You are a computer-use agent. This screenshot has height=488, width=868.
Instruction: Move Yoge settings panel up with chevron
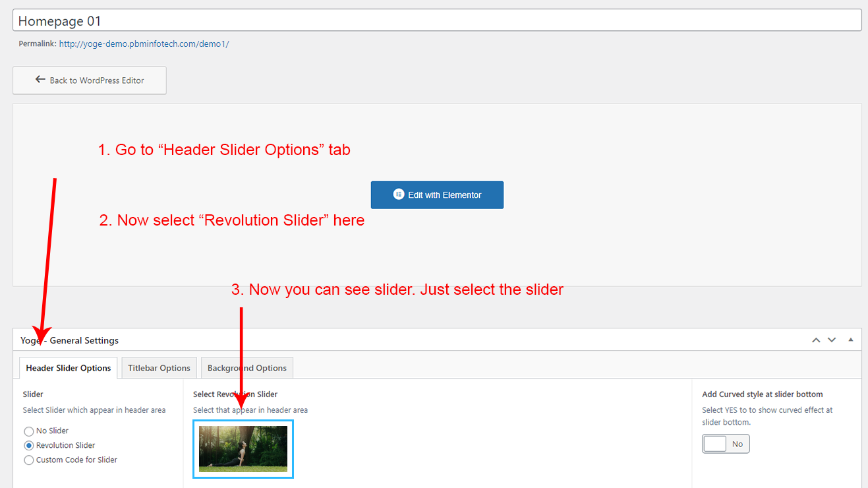[x=816, y=340]
